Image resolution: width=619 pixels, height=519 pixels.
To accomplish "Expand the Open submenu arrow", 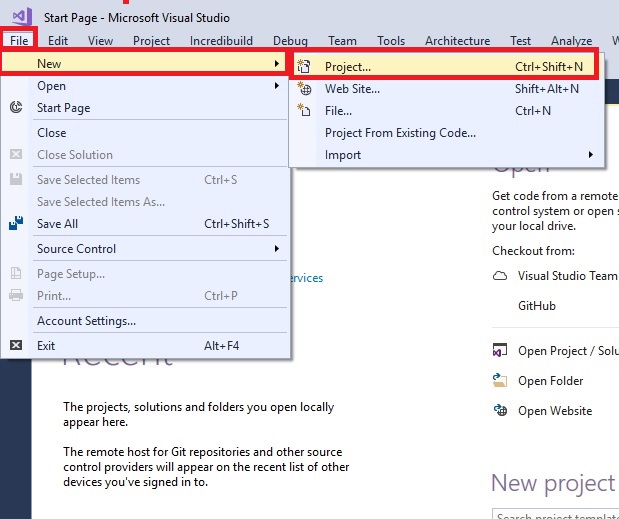I will 277,85.
